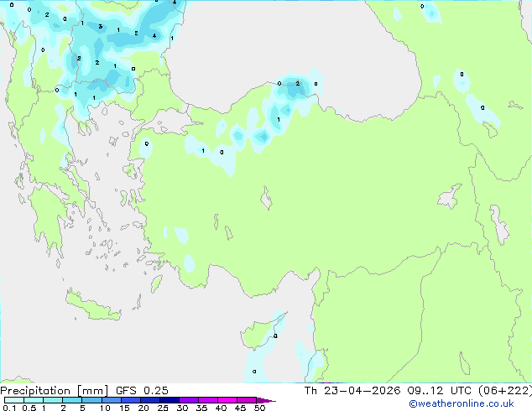Click Lake Tuz in central Turkey
Viewport: 532px width, 411px height.
point(267,199)
